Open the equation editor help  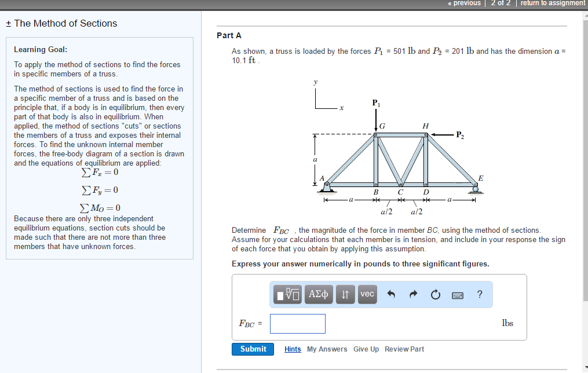(x=479, y=294)
